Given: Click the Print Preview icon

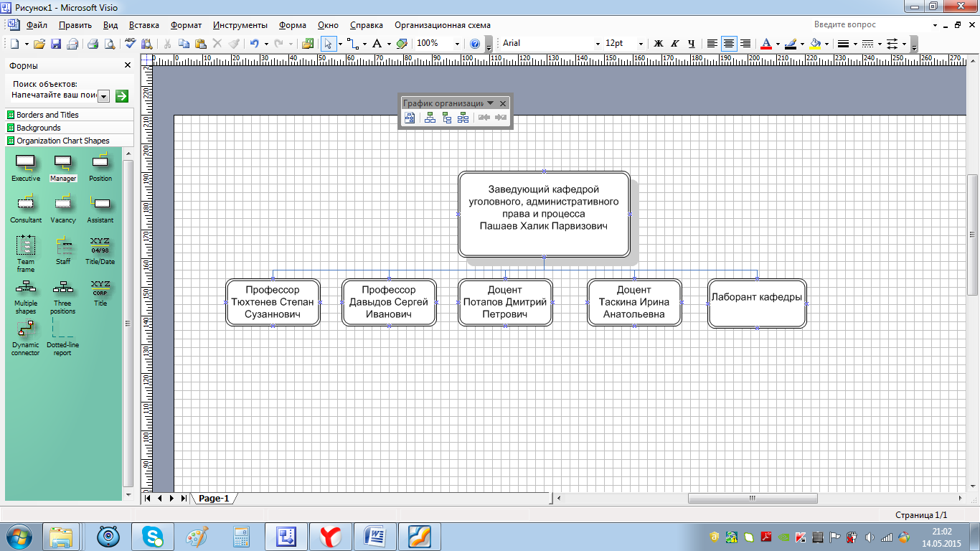Looking at the screenshot, I should 110,44.
